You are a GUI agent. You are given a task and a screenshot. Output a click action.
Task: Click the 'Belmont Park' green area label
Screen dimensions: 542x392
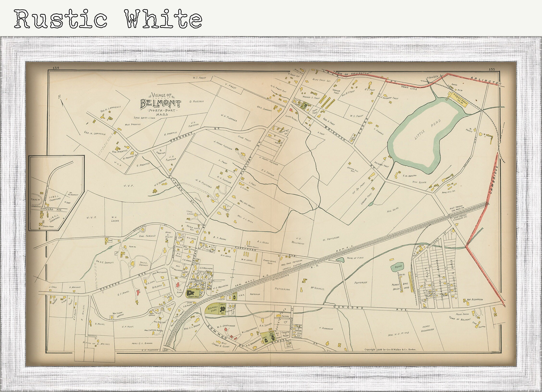coord(213,309)
